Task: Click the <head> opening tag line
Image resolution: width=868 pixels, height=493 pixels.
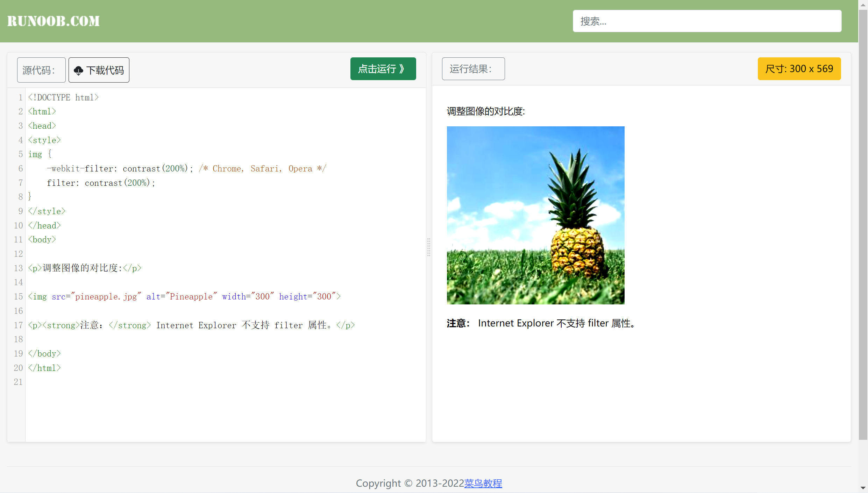Action: pos(42,126)
